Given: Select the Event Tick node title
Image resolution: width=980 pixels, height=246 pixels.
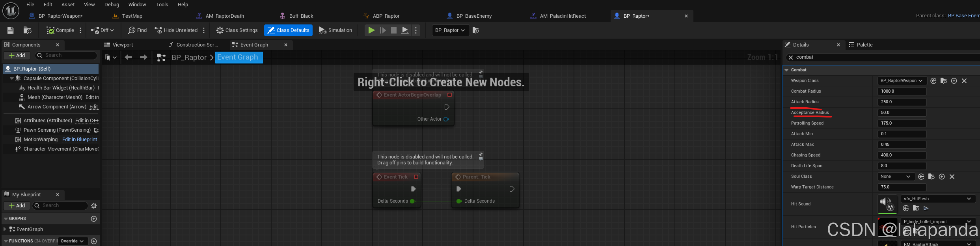Looking at the screenshot, I should pyautogui.click(x=397, y=177).
